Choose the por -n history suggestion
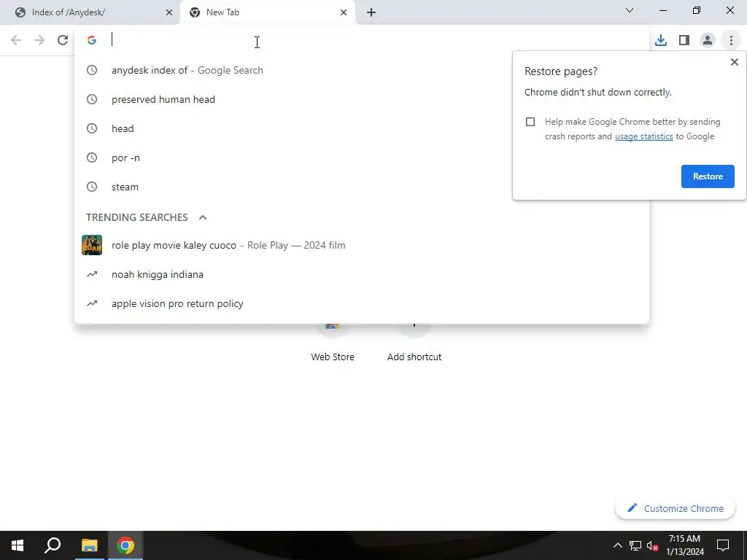Screen dimensions: 747x560 click(x=361, y=157)
